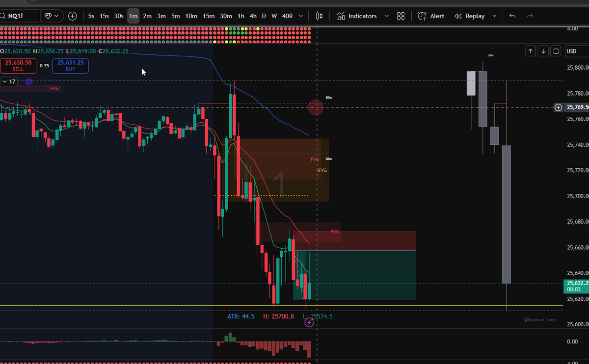Viewport: 589px width, 364px height.
Task: Open the candlestick chart type selector
Action: pos(319,16)
